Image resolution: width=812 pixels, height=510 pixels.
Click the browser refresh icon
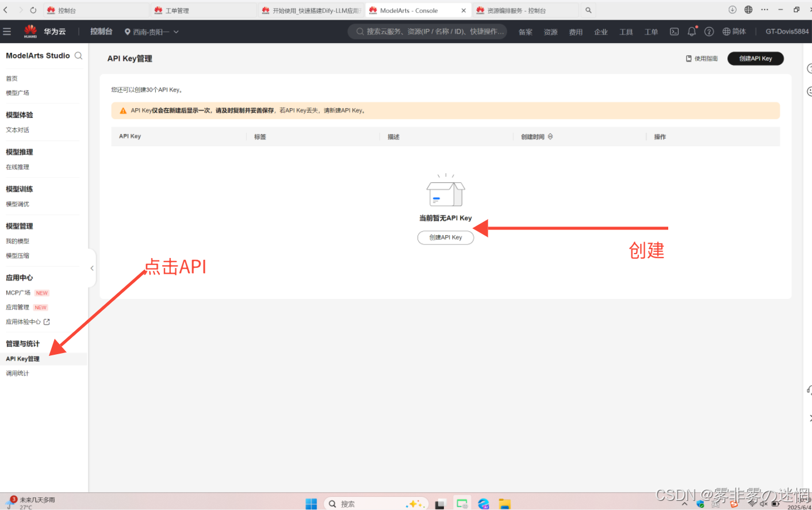[33, 10]
